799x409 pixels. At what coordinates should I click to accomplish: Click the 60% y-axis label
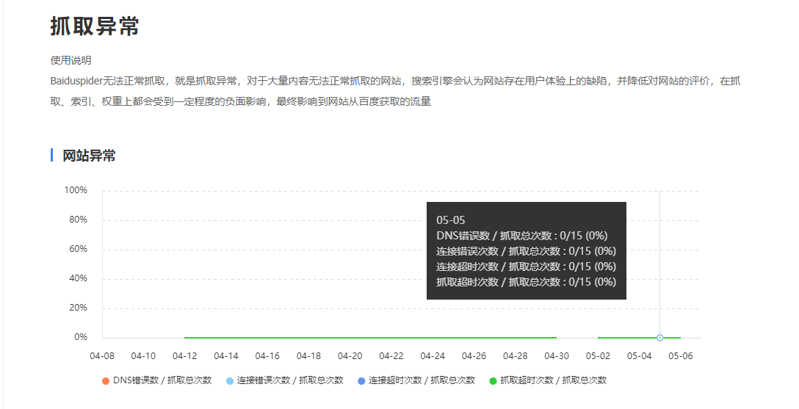[78, 249]
